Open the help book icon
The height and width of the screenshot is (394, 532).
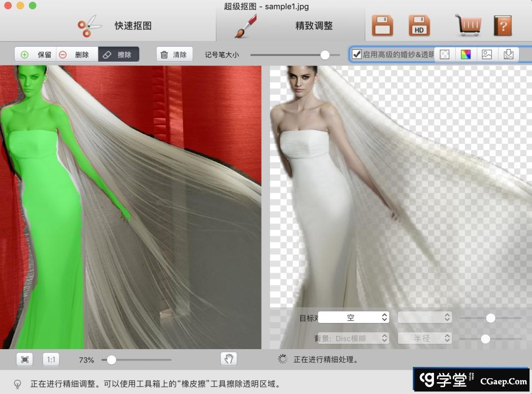point(502,26)
